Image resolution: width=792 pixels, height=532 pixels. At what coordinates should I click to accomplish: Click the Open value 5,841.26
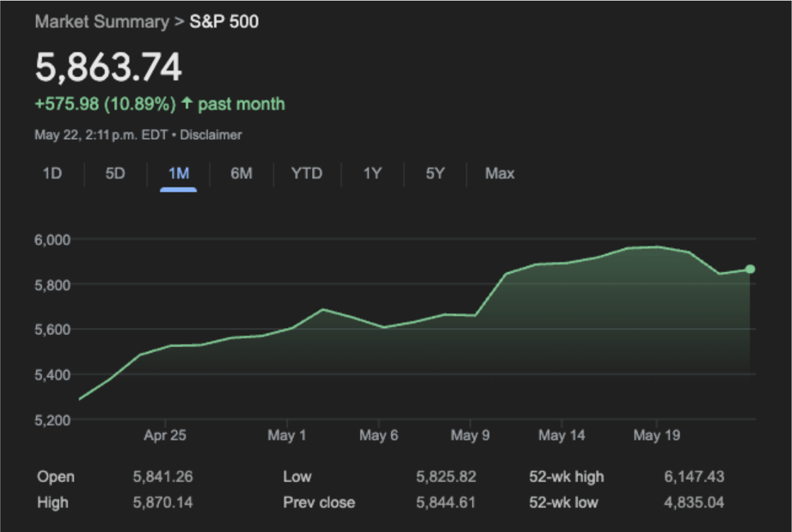(163, 476)
